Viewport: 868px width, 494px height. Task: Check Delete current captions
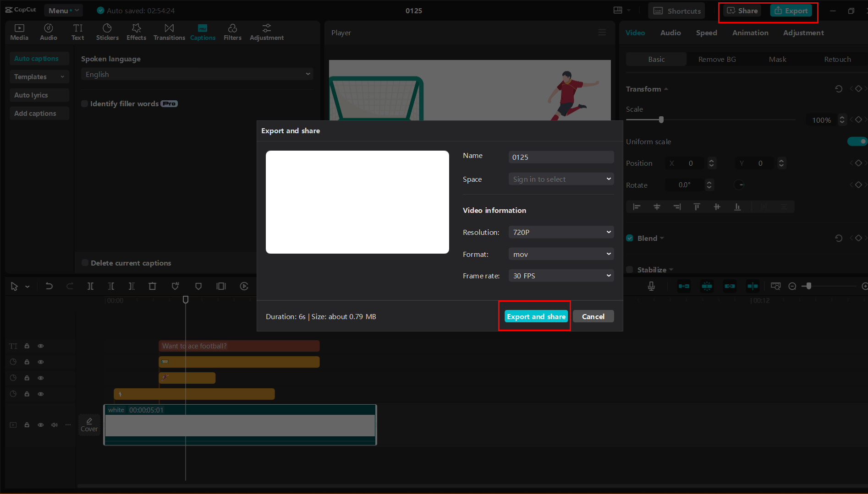click(85, 262)
